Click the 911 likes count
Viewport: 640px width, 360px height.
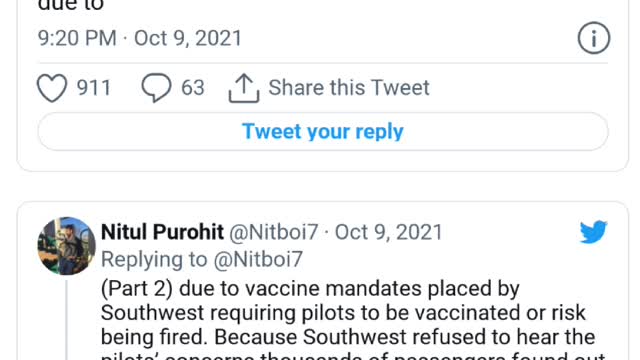(x=94, y=88)
